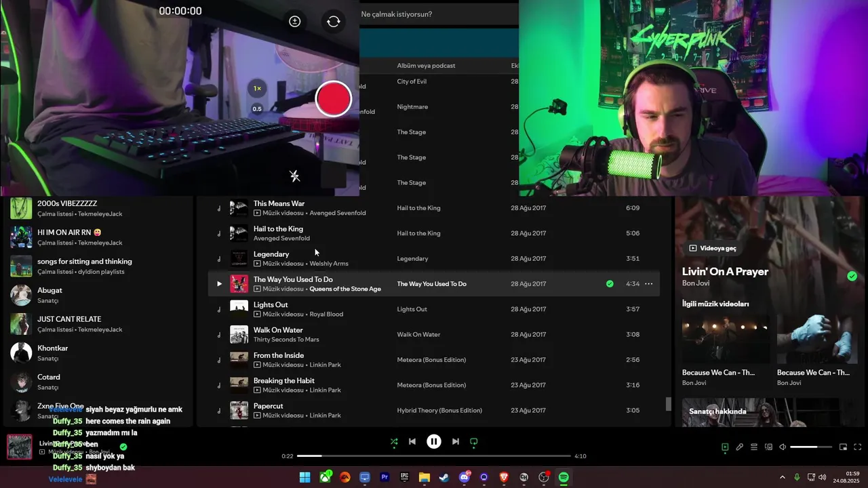
Task: Open artist link 'Thirty Seconds To Mars'
Action: point(286,340)
